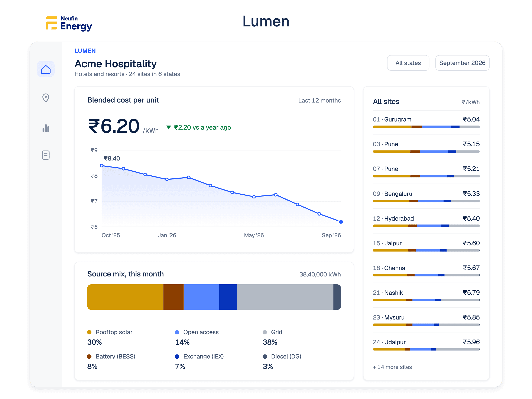This screenshot has height=399, width=532.
Task: Click the exchange dark blue mix segment
Action: [228, 297]
